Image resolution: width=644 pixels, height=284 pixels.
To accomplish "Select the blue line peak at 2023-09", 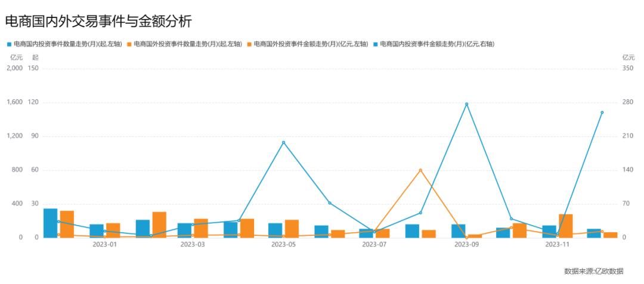I will click(x=466, y=104).
